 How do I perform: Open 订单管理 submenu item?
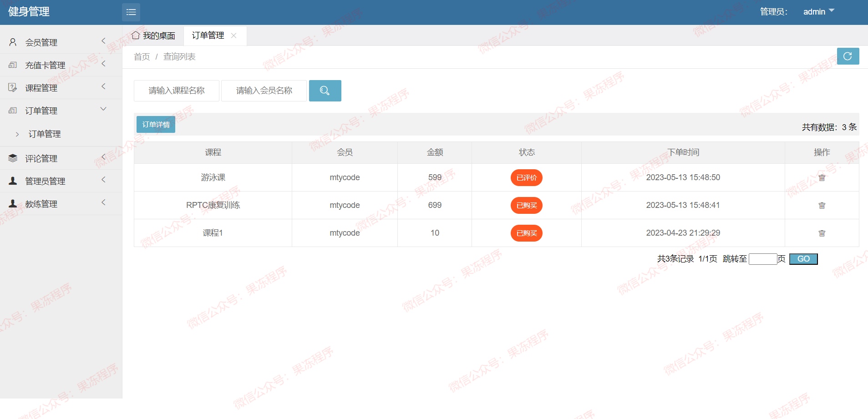click(x=45, y=134)
